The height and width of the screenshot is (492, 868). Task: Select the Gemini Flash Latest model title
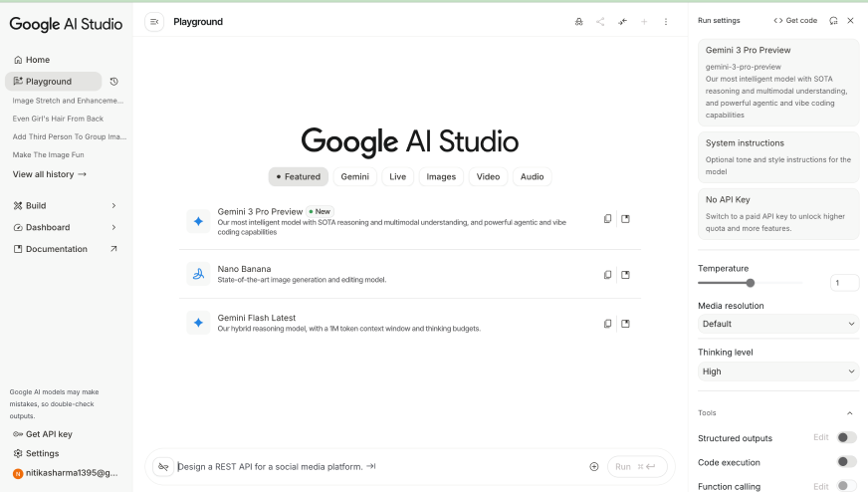click(x=256, y=318)
